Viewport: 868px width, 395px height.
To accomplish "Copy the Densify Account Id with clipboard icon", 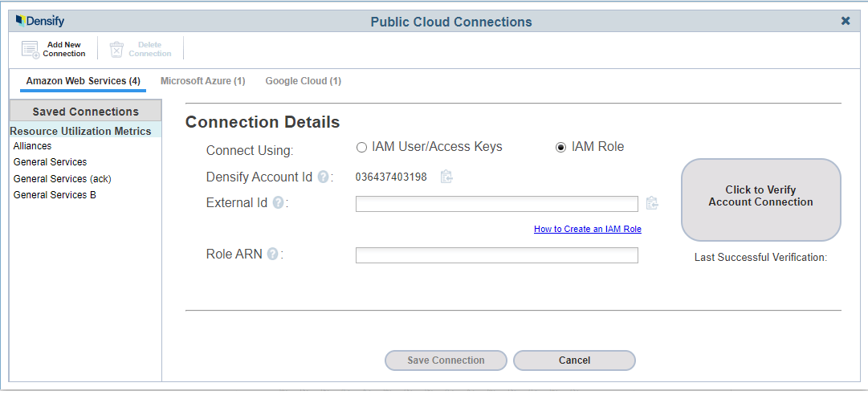I will coord(446,177).
